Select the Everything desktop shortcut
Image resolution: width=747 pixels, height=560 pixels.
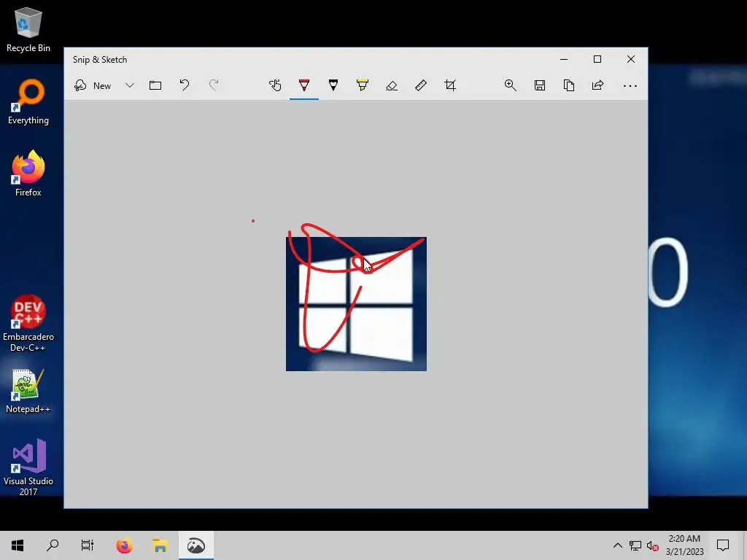(x=28, y=102)
